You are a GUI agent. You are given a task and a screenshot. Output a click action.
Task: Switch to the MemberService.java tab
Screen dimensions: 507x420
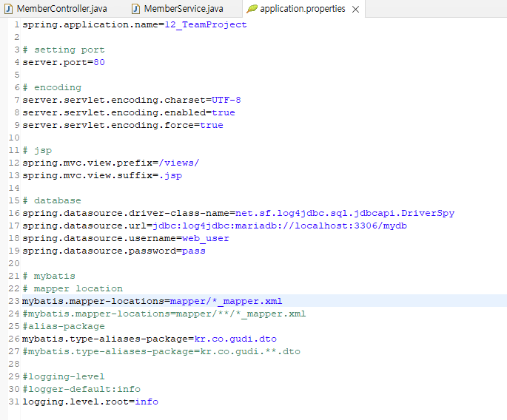pos(178,9)
